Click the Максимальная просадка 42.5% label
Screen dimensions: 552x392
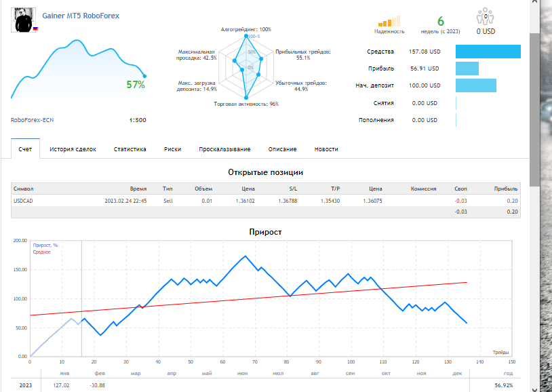[197, 54]
